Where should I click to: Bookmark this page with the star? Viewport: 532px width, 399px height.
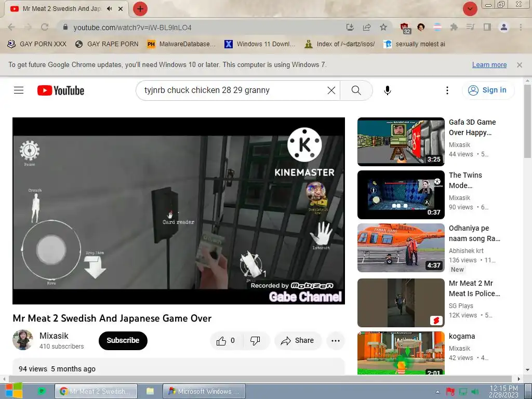(383, 27)
